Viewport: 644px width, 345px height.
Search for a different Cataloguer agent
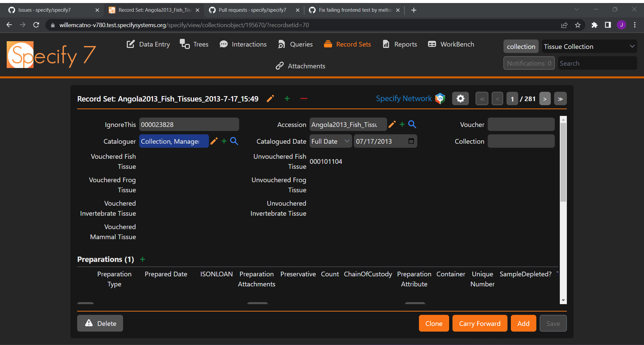point(234,141)
